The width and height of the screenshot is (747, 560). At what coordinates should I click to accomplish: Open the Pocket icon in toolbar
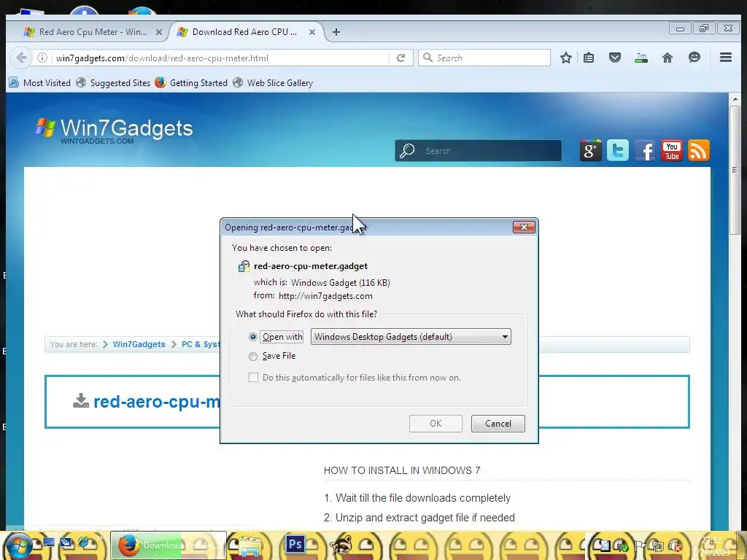pyautogui.click(x=615, y=58)
